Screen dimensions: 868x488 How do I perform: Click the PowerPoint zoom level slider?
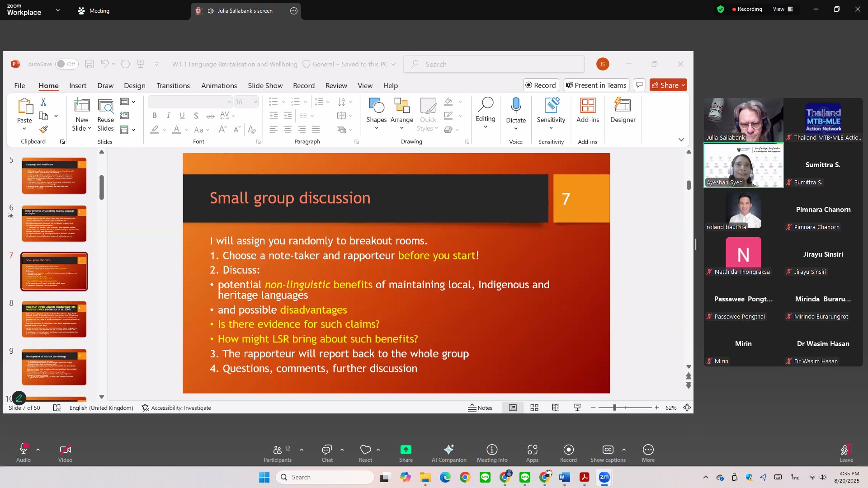614,408
